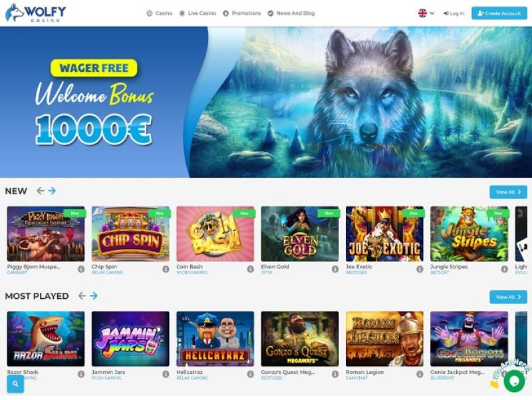Image resolution: width=532 pixels, height=400 pixels.
Task: Click the search magnifier button
Action: pyautogui.click(x=15, y=384)
